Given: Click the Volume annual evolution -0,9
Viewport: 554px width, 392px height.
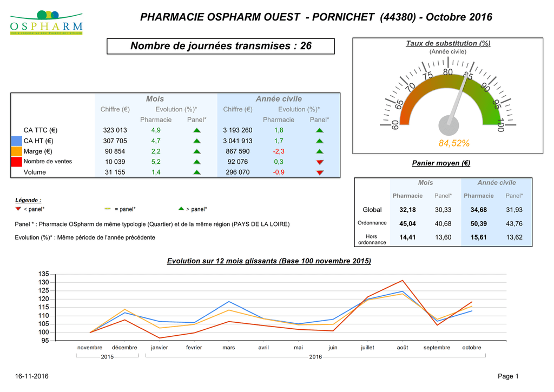Looking at the screenshot, I should coord(279,172).
